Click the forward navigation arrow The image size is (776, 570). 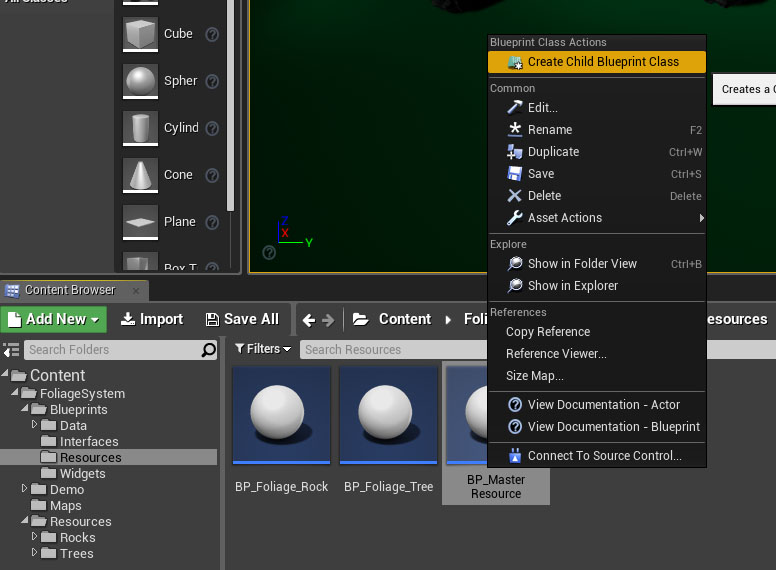(x=328, y=320)
